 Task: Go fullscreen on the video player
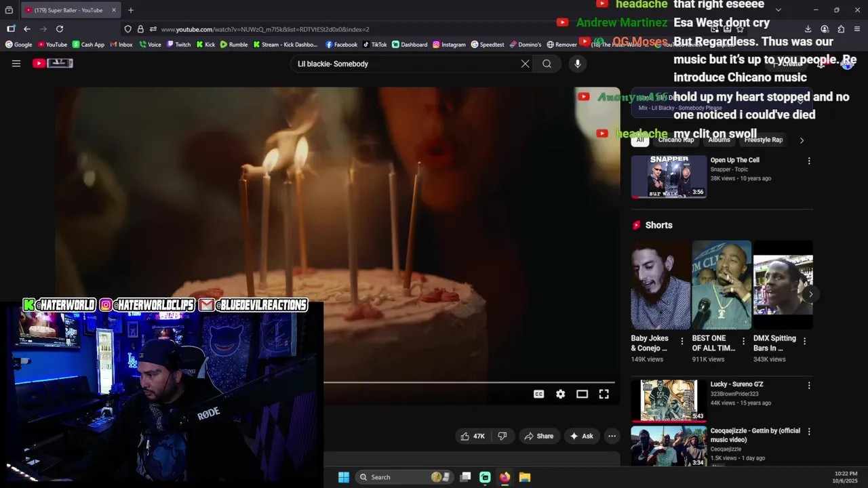point(604,394)
